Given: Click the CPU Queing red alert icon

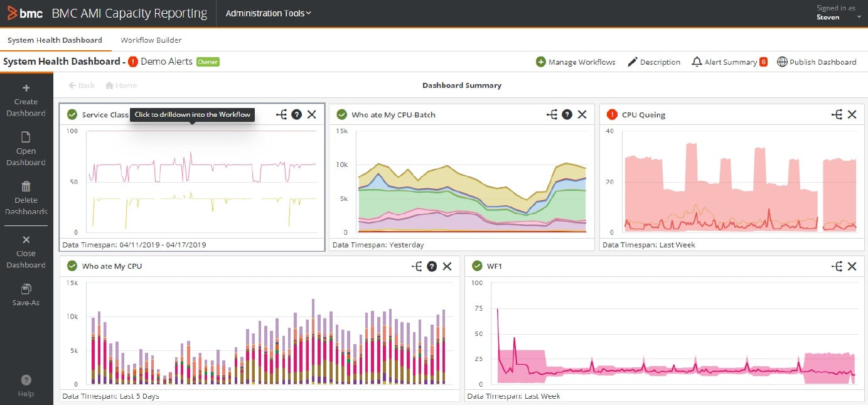Looking at the screenshot, I should (613, 114).
